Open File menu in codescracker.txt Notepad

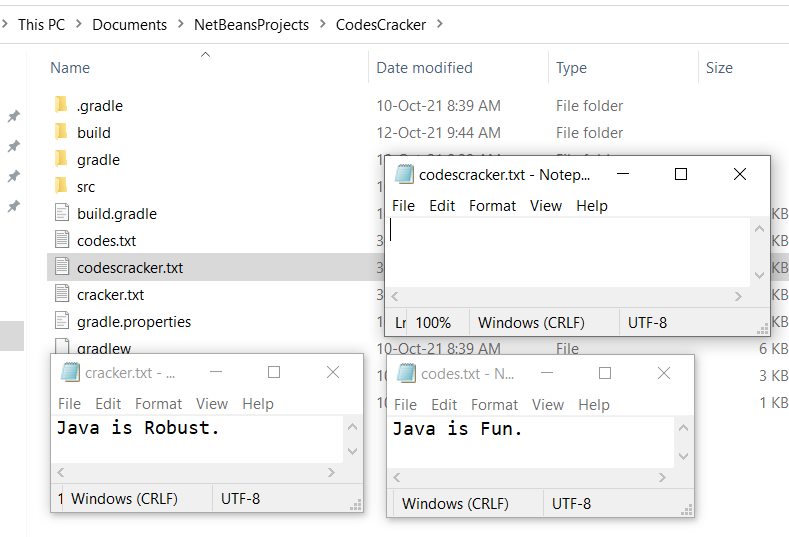403,206
